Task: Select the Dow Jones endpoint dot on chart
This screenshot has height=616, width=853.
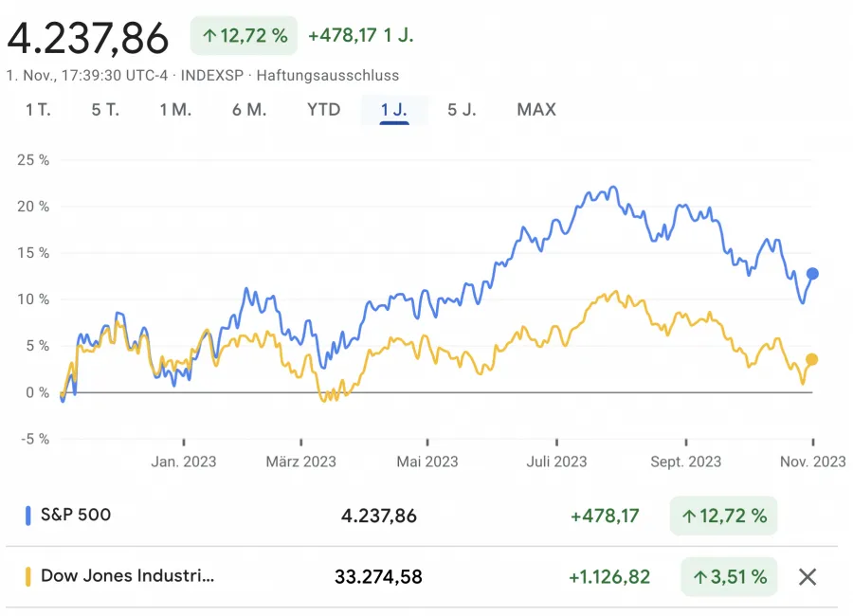Action: [x=814, y=358]
